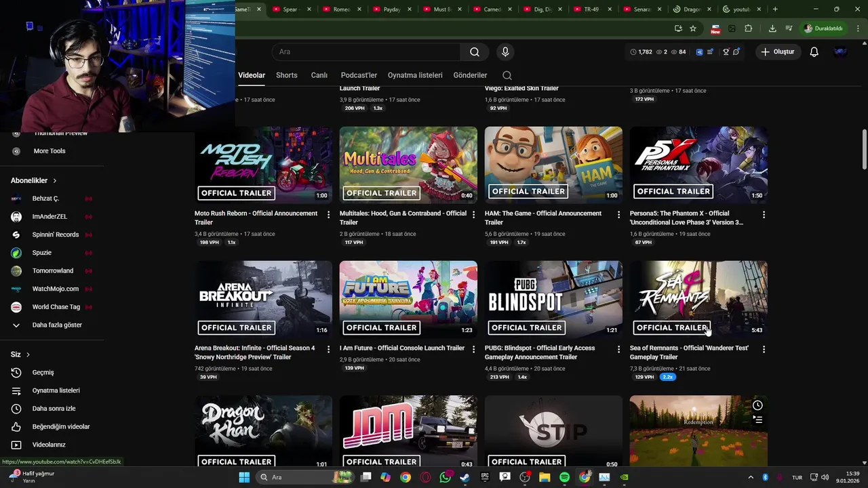The image size is (868, 488).
Task: Click the TUR keyboard language indicator
Action: point(797,477)
